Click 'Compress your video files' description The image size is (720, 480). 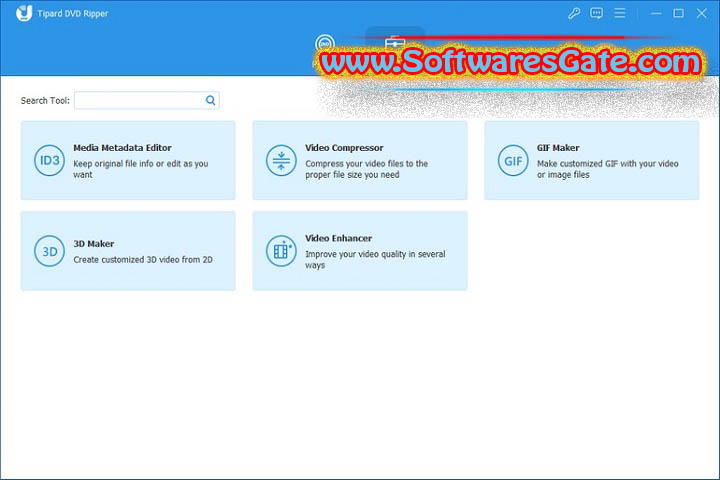point(366,169)
